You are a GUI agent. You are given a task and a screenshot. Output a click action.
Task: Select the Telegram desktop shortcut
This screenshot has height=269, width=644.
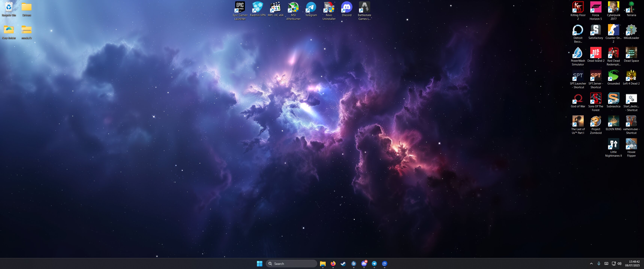(311, 9)
